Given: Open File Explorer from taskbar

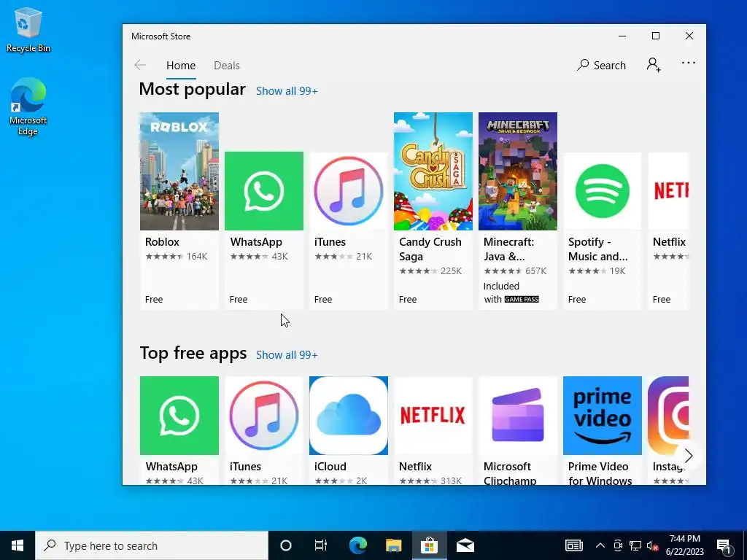Looking at the screenshot, I should (393, 545).
